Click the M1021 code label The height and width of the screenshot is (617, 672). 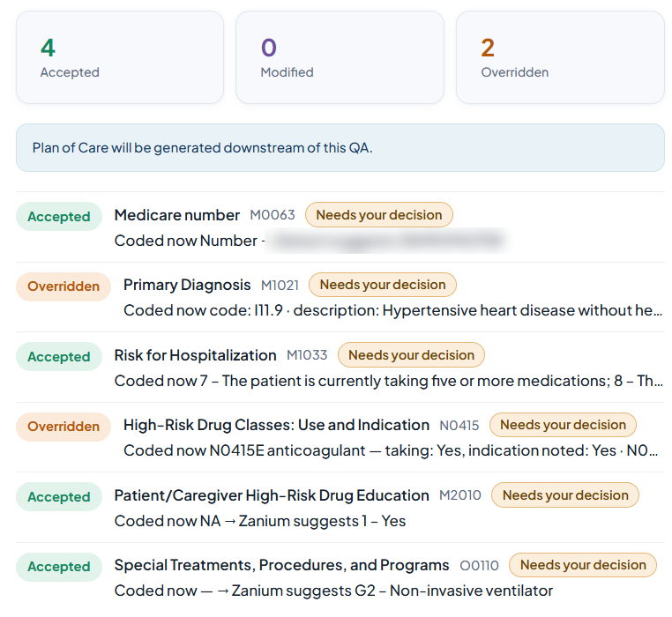(x=280, y=285)
